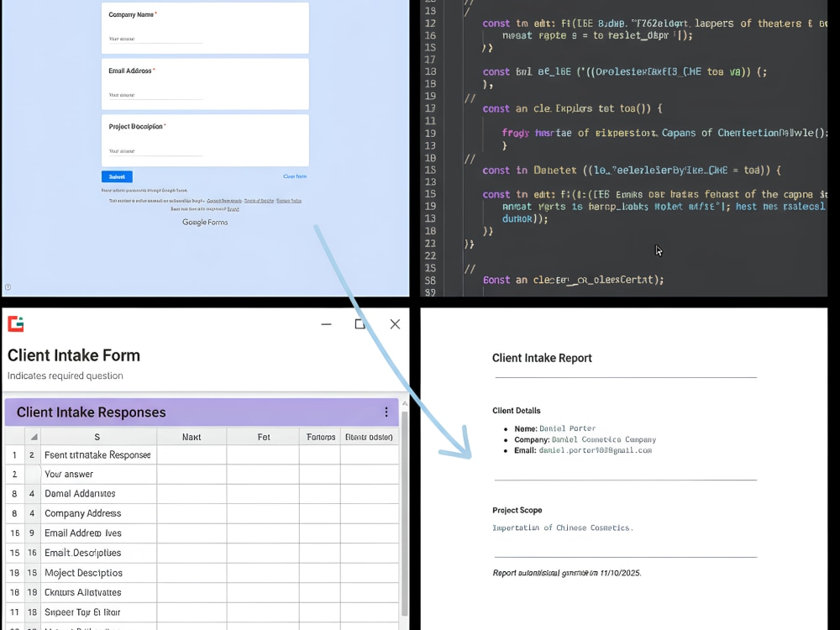Screen dimensions: 840x630
Task: Click the 'Company Name' question label
Action: [133, 14]
